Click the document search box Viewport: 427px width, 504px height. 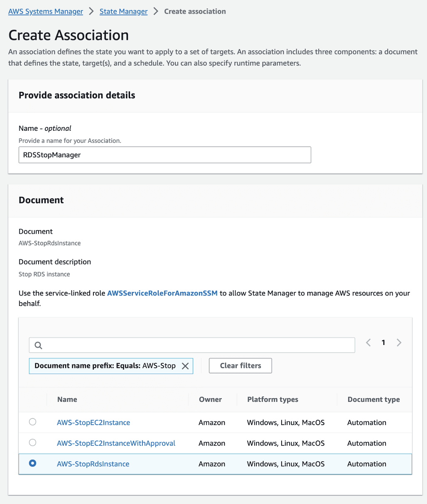[192, 345]
